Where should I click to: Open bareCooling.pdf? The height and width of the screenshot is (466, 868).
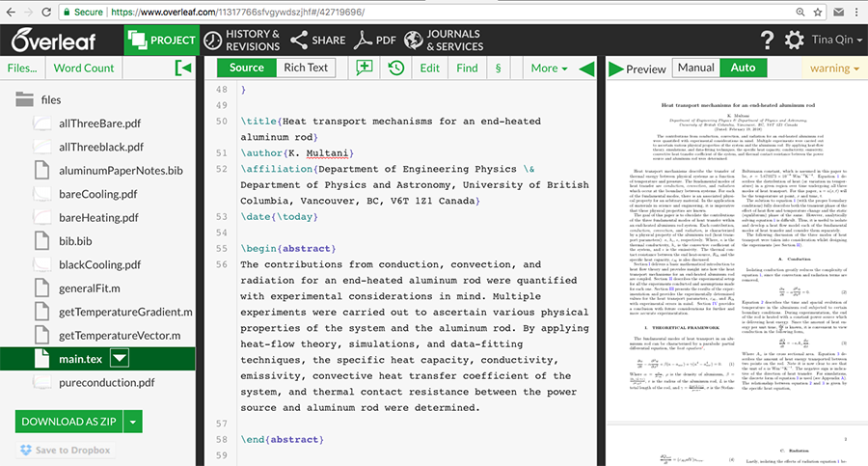coord(98,194)
